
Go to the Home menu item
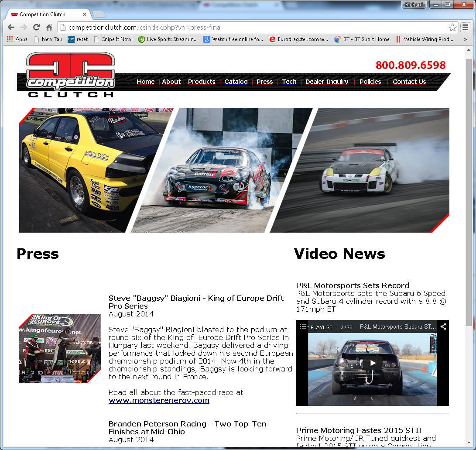coord(145,81)
